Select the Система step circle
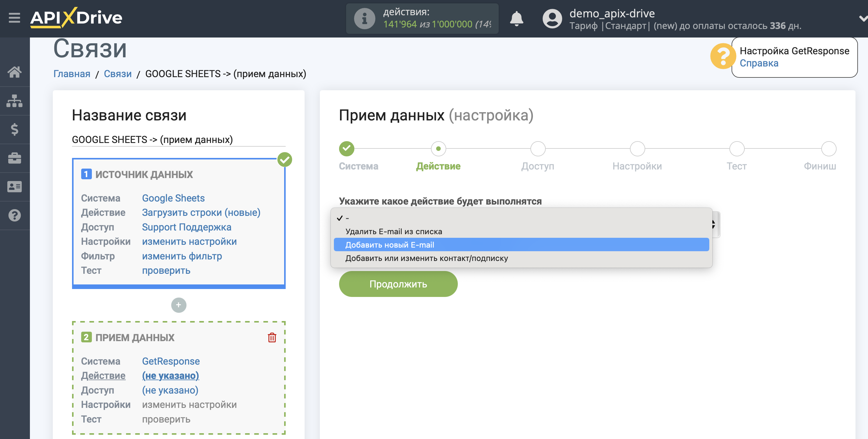868x439 pixels. click(346, 148)
